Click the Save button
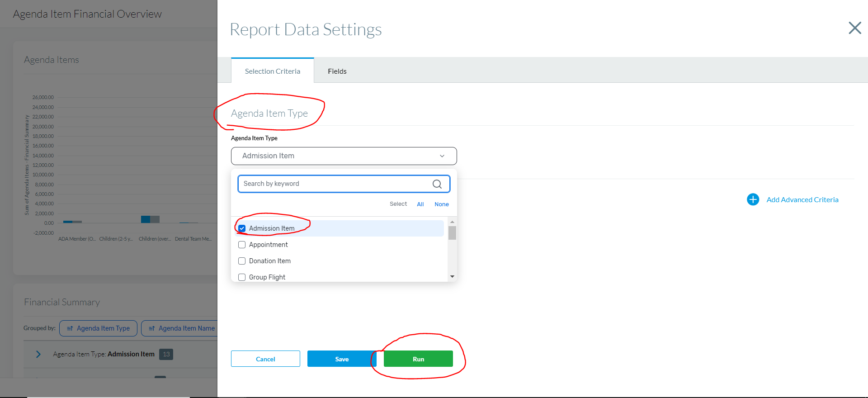The image size is (868, 398). tap(341, 359)
